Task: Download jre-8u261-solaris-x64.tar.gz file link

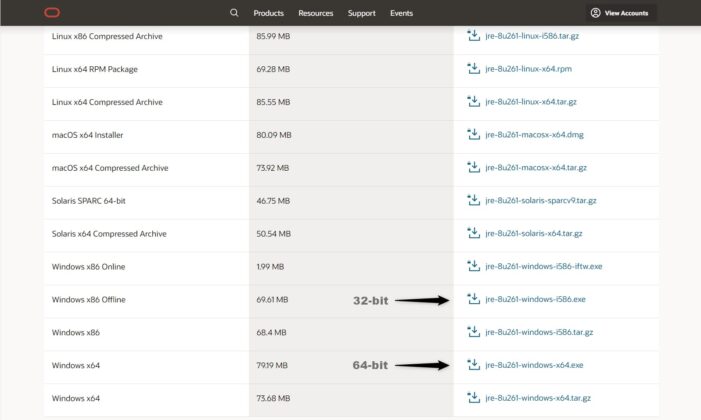Action: (534, 233)
